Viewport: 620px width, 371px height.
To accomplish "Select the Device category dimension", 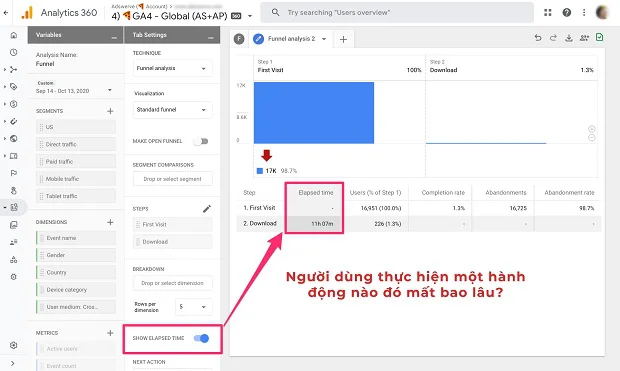I will [76, 290].
